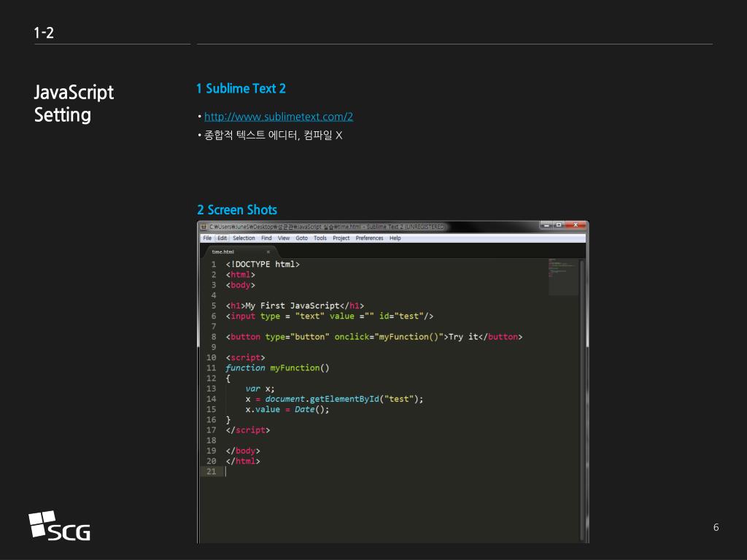Click the "var x;" statement

(260, 389)
